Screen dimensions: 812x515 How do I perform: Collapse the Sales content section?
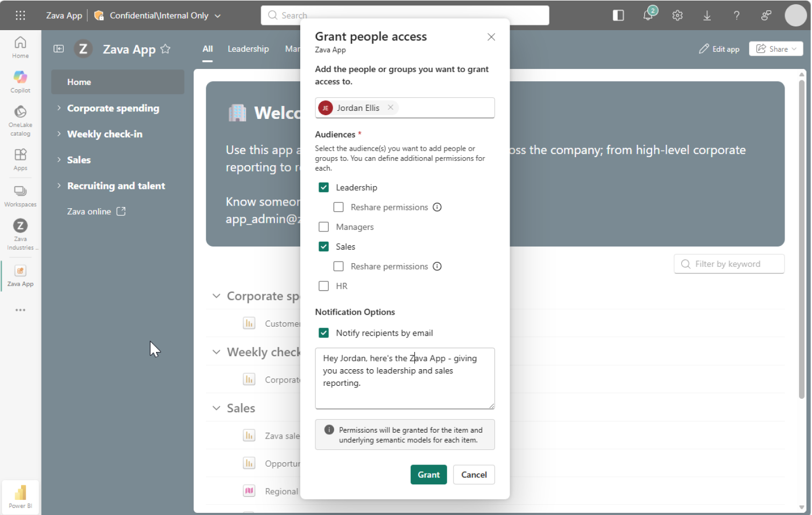216,408
